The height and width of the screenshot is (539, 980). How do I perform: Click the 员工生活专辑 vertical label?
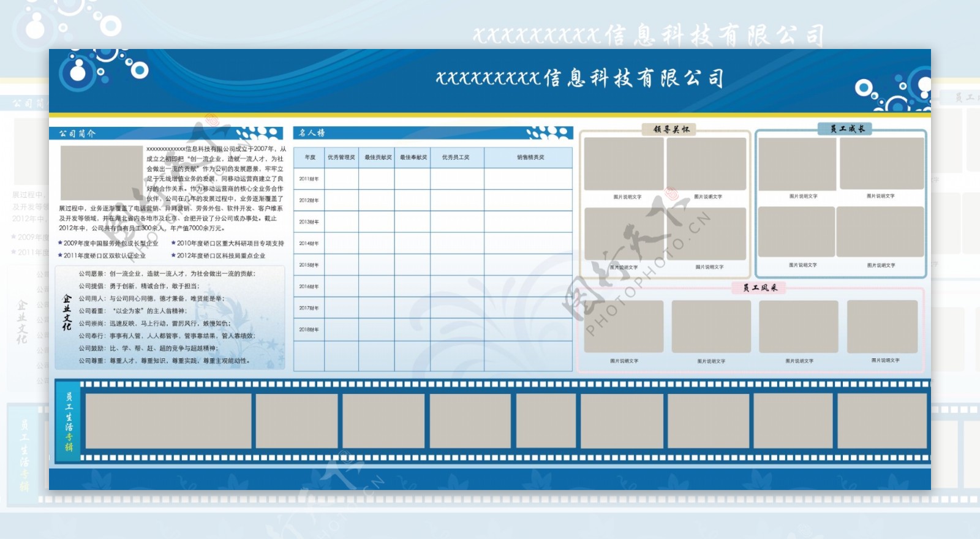click(x=69, y=422)
